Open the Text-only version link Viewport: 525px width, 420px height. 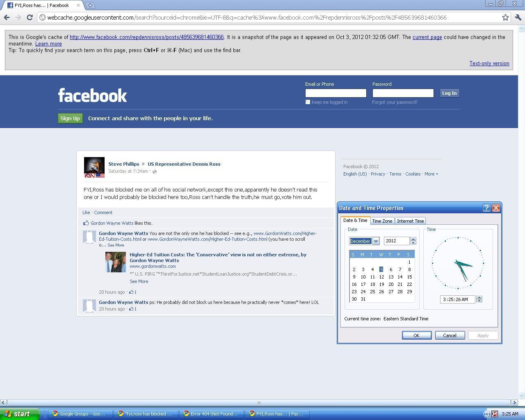489,64
